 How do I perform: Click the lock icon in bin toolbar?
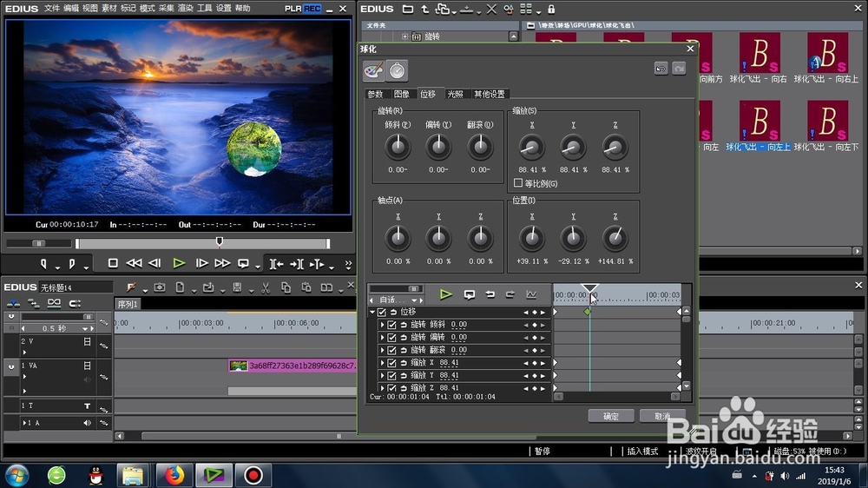tap(551, 10)
